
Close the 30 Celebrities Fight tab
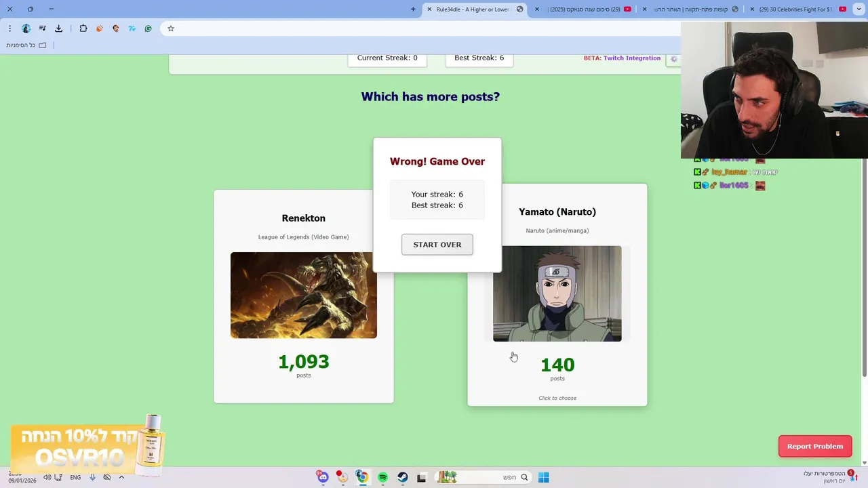752,9
